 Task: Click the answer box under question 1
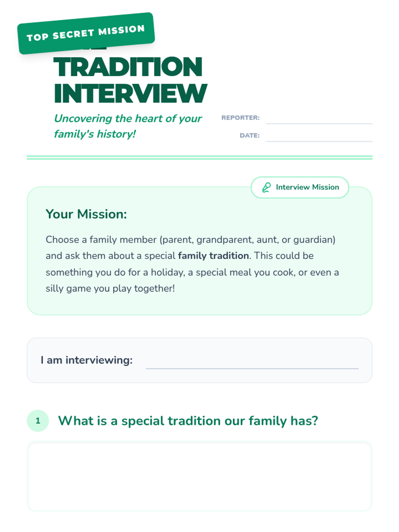click(x=199, y=476)
